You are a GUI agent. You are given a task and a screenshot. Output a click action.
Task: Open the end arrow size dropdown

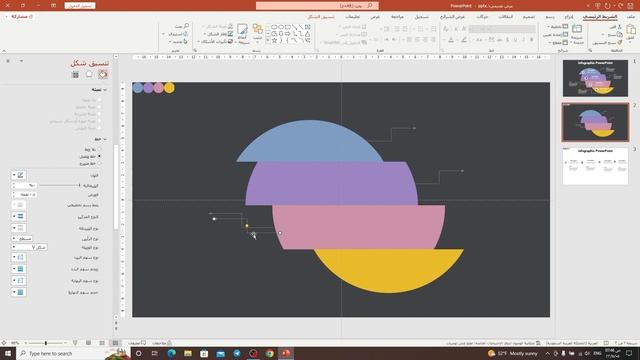click(18, 292)
